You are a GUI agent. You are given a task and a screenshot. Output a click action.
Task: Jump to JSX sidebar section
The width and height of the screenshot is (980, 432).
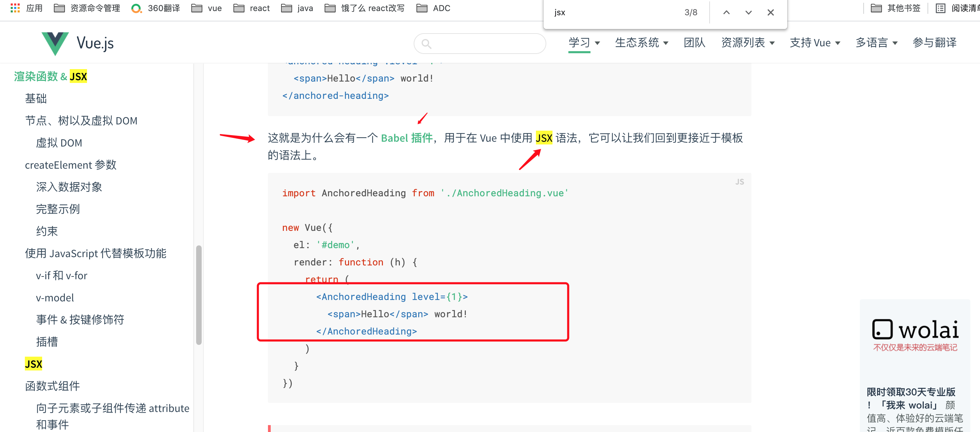tap(33, 364)
